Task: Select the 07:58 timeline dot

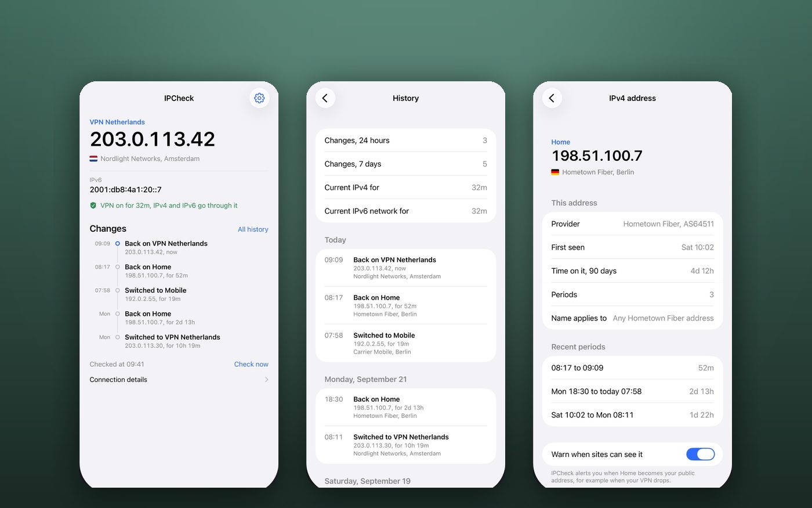Action: 118,290
